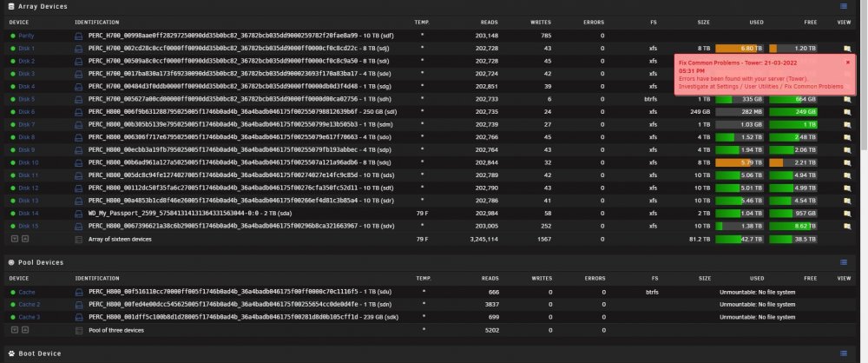The image size is (868, 363).
Task: Spin up all array disks with up arrow
Action: 25,238
